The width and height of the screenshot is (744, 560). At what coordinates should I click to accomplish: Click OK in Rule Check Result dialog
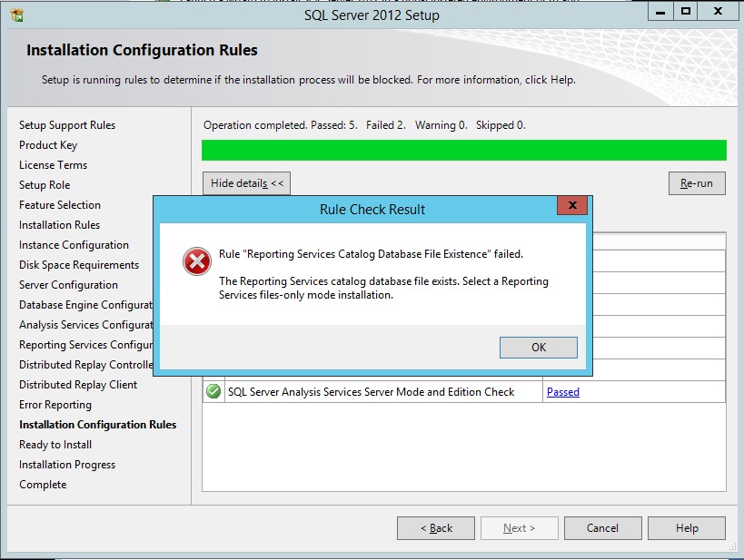pos(539,348)
